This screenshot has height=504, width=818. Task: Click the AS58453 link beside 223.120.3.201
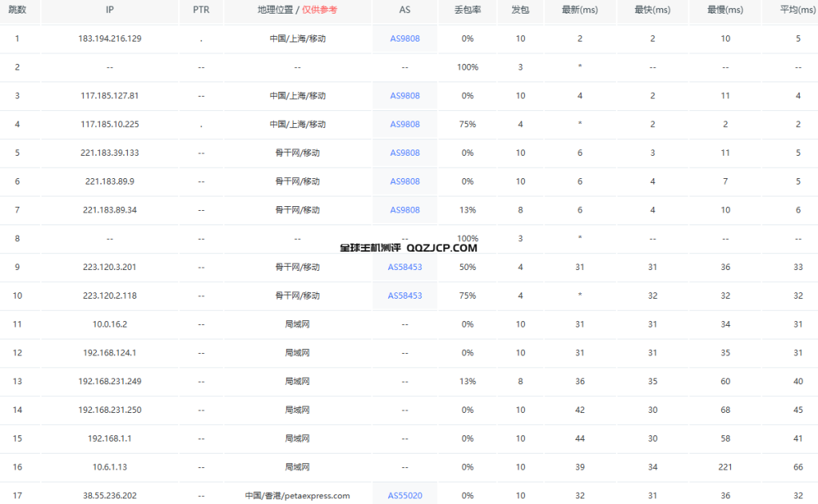coord(404,267)
